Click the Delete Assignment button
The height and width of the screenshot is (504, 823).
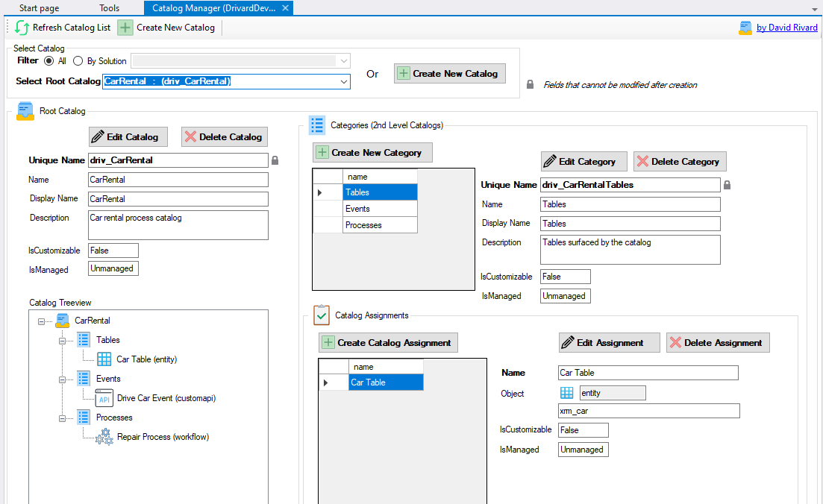pyautogui.click(x=718, y=342)
